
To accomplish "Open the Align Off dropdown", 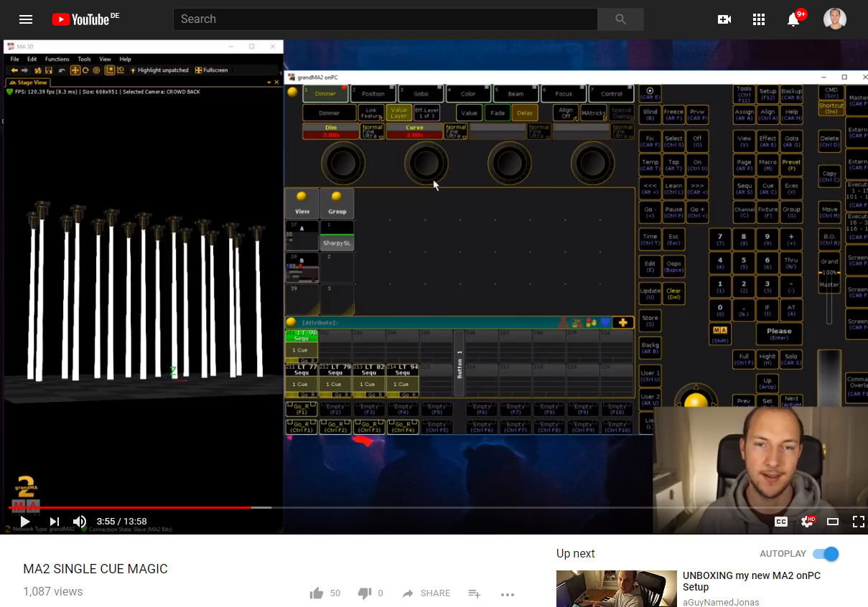I will pyautogui.click(x=566, y=113).
